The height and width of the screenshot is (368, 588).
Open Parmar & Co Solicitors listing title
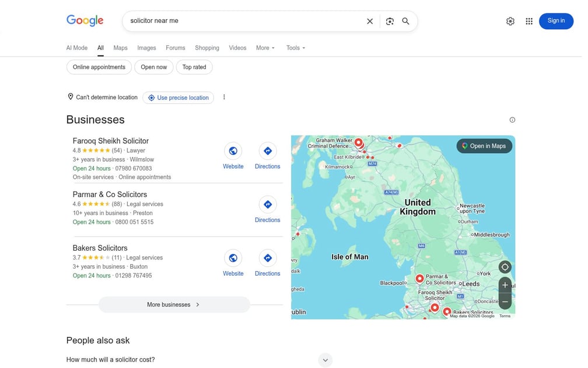pos(110,195)
